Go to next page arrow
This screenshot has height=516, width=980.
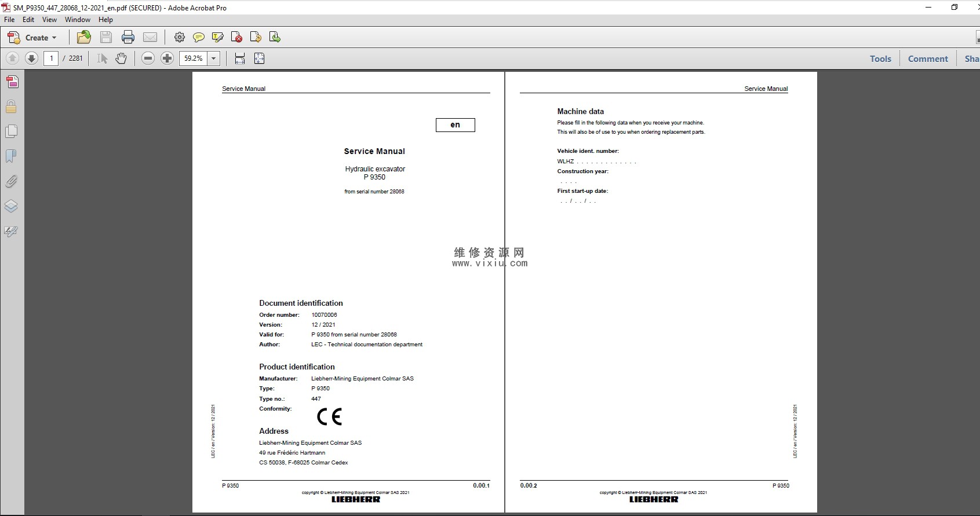32,58
